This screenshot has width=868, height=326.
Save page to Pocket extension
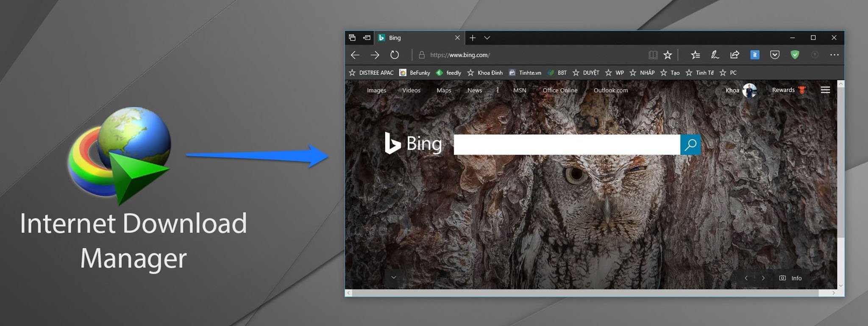pos(775,55)
